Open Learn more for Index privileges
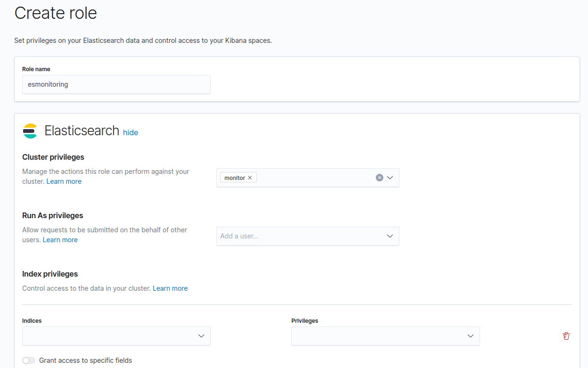 (170, 288)
